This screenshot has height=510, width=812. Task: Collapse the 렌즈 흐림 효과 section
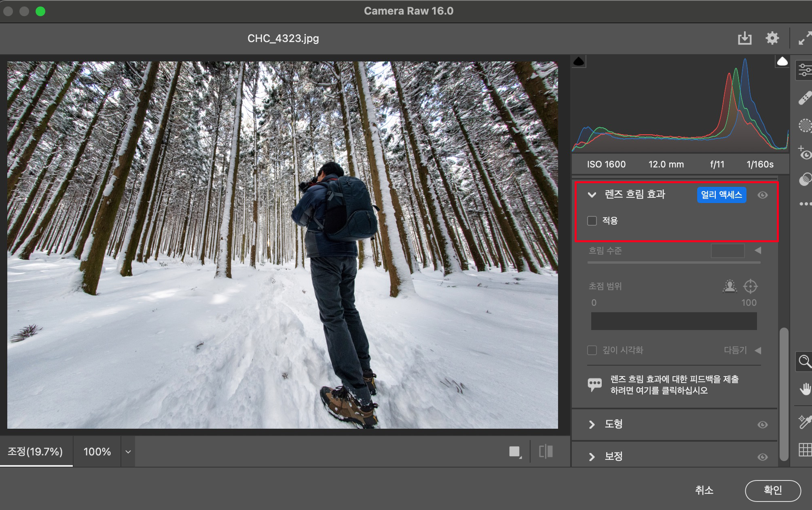click(592, 195)
